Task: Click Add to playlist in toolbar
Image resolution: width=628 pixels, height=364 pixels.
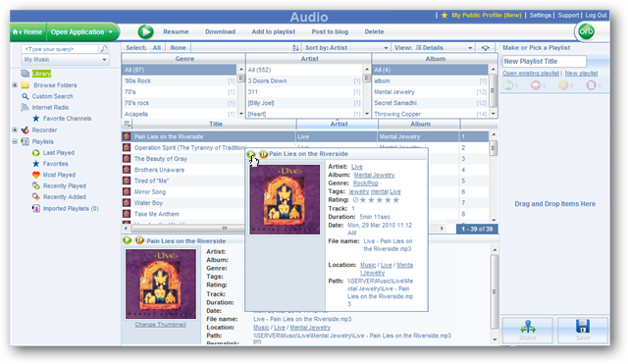Action: 273,31
